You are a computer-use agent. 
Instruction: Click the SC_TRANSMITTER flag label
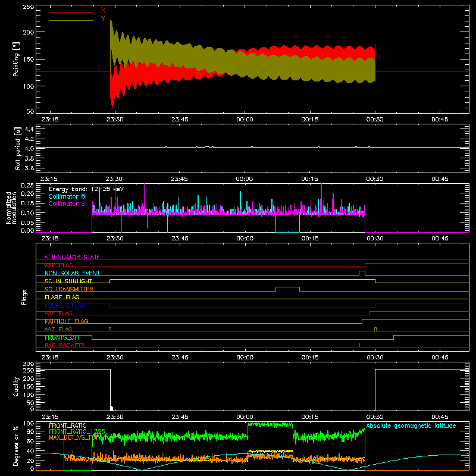pyautogui.click(x=69, y=289)
